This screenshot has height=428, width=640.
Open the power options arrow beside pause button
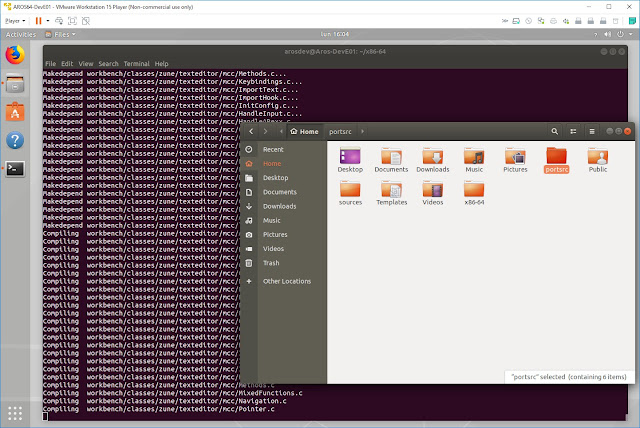[x=48, y=21]
